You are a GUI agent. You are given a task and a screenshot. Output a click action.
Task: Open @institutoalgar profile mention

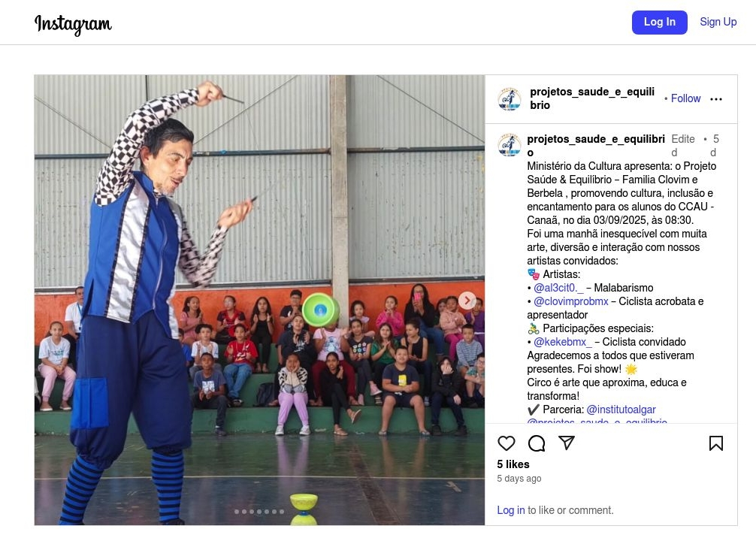(621, 410)
